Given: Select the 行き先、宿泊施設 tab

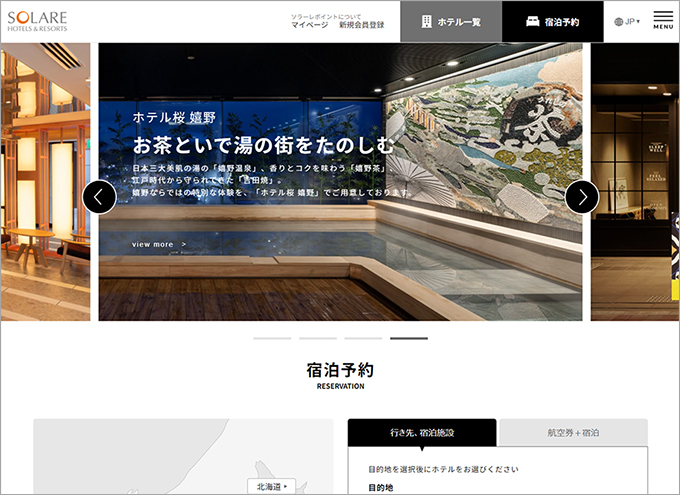Looking at the screenshot, I should tap(422, 433).
